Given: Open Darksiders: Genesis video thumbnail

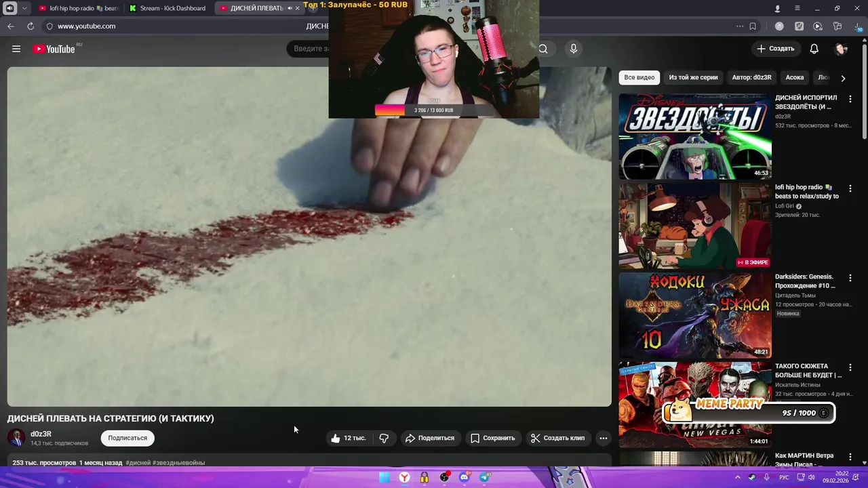Looking at the screenshot, I should 695,315.
